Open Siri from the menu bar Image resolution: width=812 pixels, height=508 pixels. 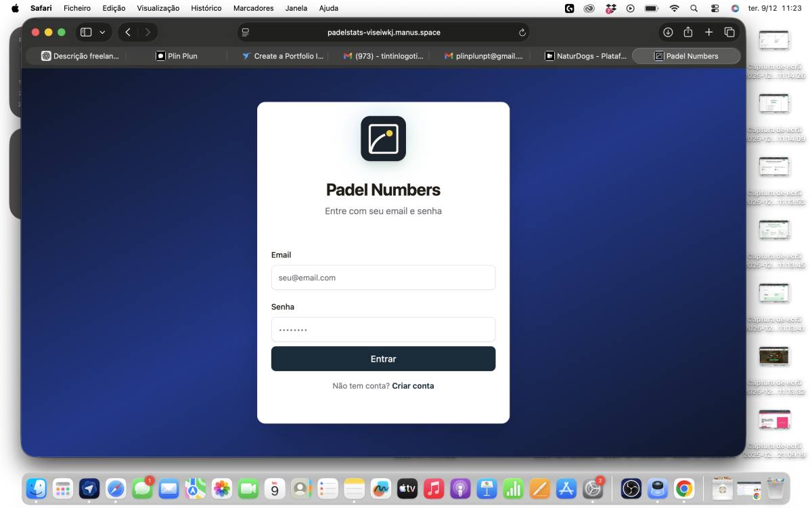735,8
